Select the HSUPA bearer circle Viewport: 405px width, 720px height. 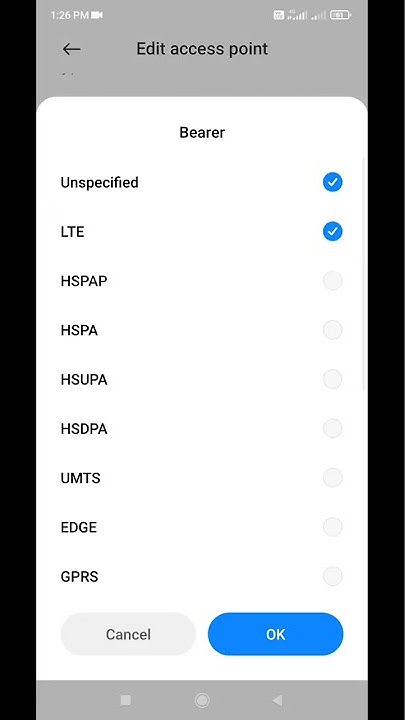[332, 379]
